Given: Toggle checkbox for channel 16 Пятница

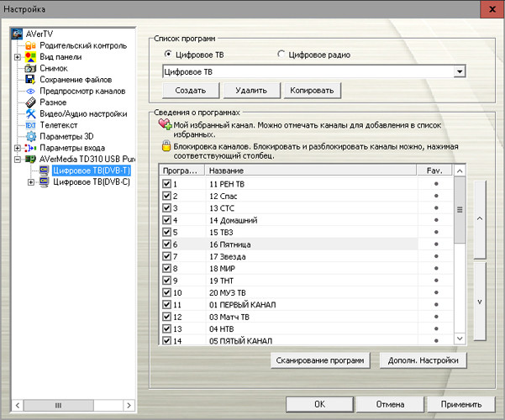Looking at the screenshot, I should click(166, 244).
